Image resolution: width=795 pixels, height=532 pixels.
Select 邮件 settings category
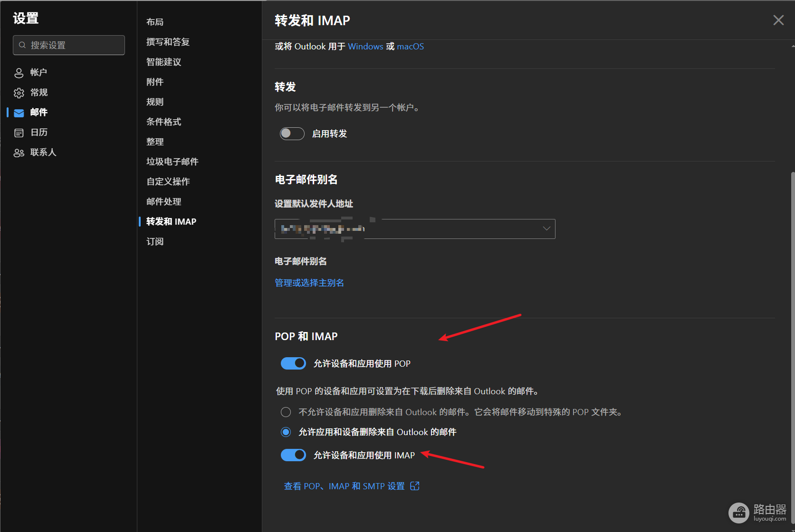(x=39, y=112)
